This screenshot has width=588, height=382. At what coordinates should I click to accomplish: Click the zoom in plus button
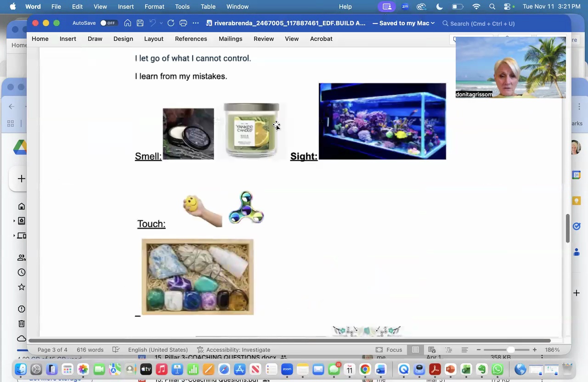point(535,349)
